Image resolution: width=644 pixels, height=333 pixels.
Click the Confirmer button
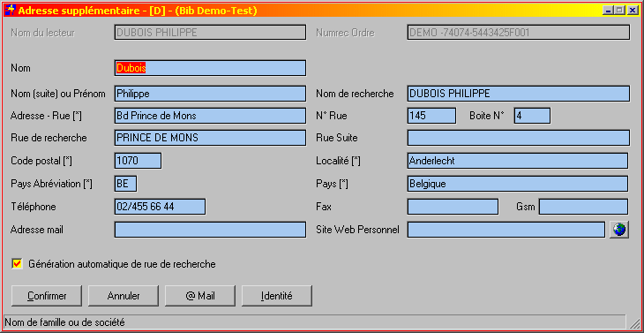tap(47, 296)
